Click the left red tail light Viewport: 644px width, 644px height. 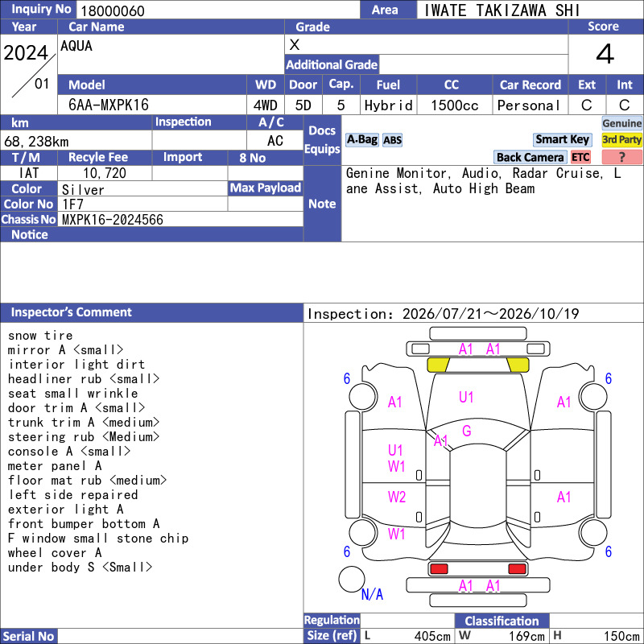click(x=439, y=569)
